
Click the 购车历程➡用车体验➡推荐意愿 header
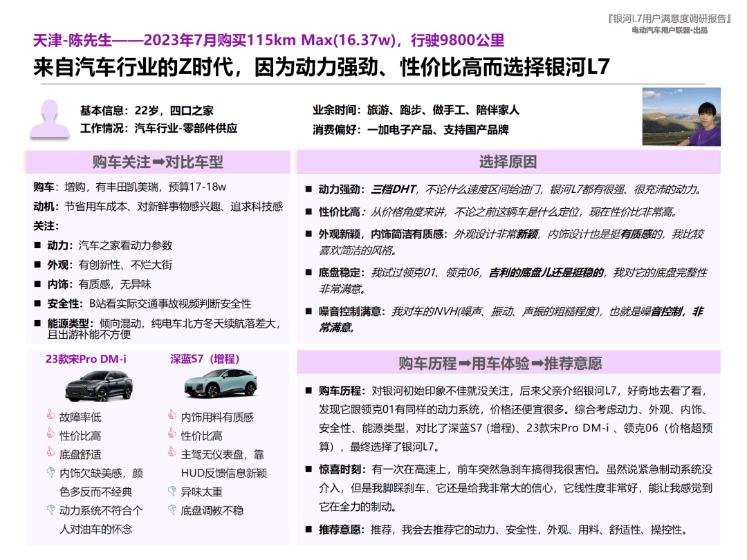508,363
